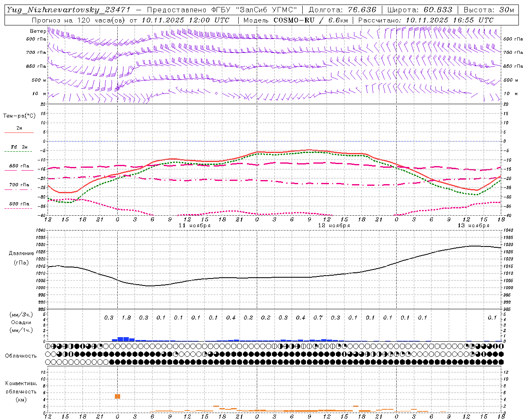Click the 13 ноября date label

(473, 226)
